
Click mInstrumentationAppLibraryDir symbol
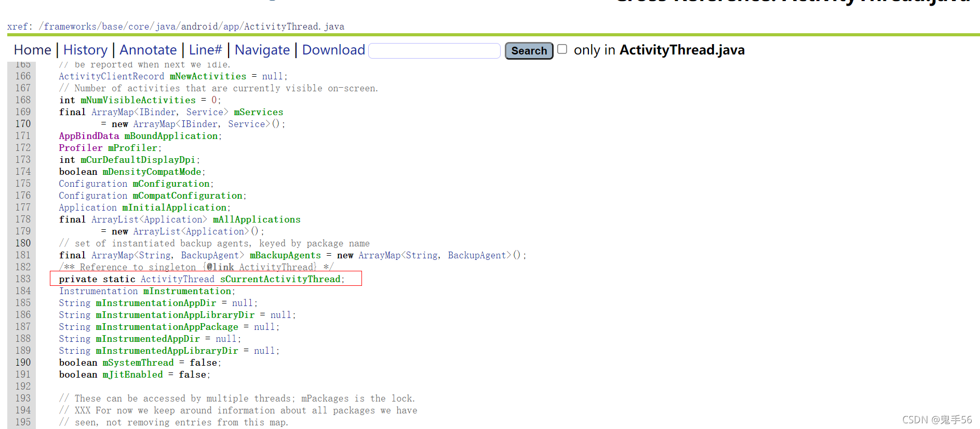point(175,315)
